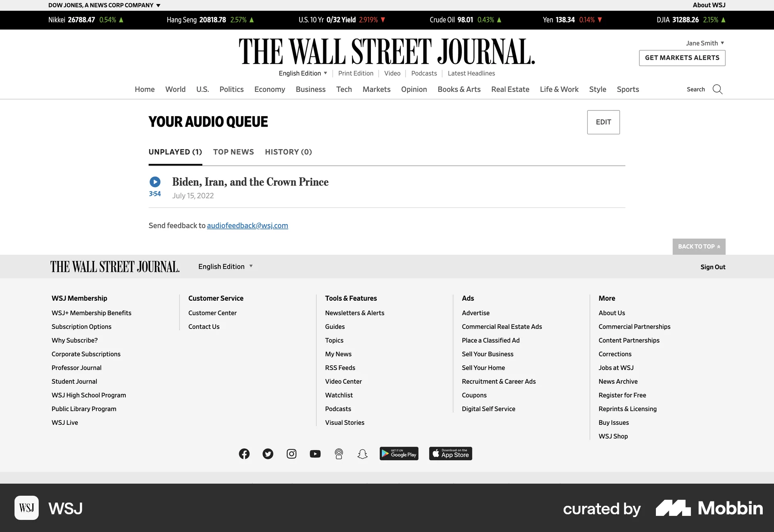
Task: Open the Jane Smith account menu
Action: coord(705,43)
